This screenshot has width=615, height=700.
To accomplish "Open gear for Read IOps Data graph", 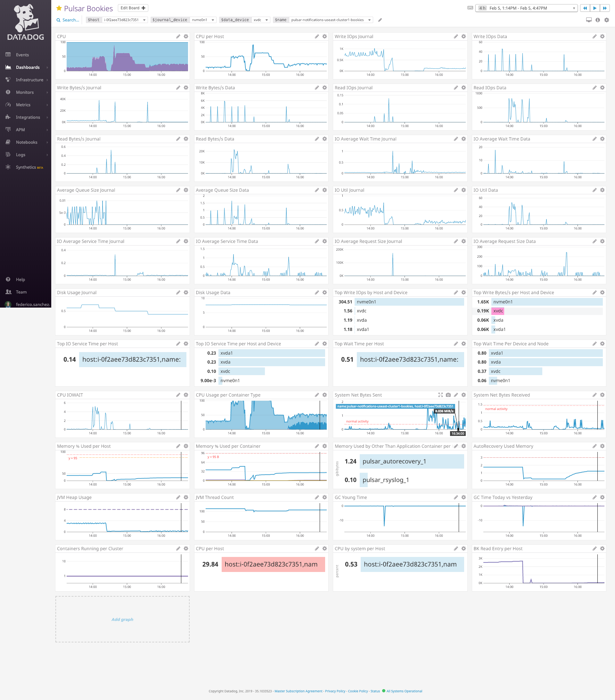I will point(602,88).
